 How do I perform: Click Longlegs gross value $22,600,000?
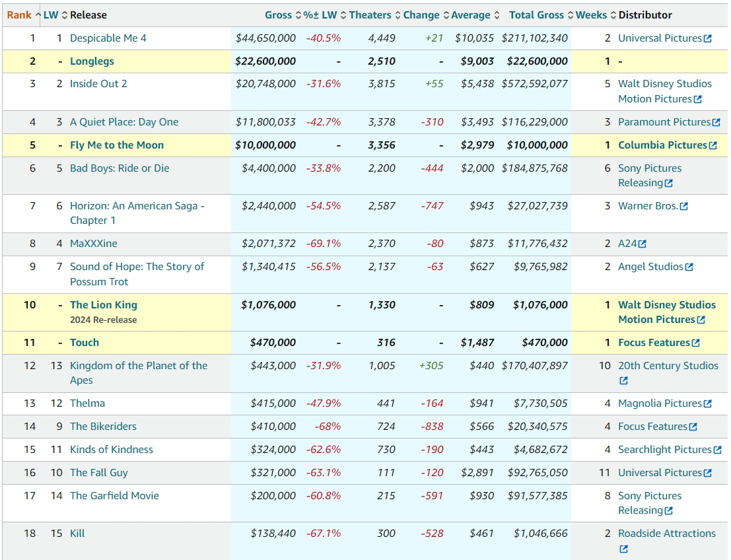[265, 61]
